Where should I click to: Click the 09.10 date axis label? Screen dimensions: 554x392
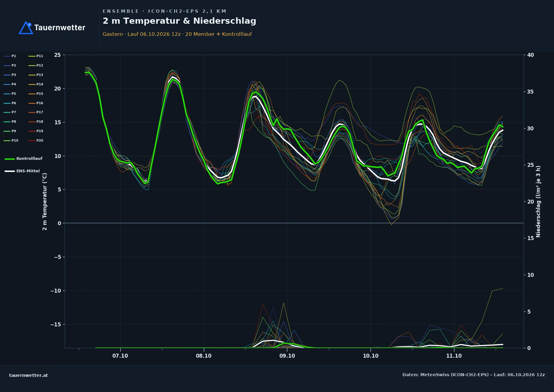[x=287, y=356]
